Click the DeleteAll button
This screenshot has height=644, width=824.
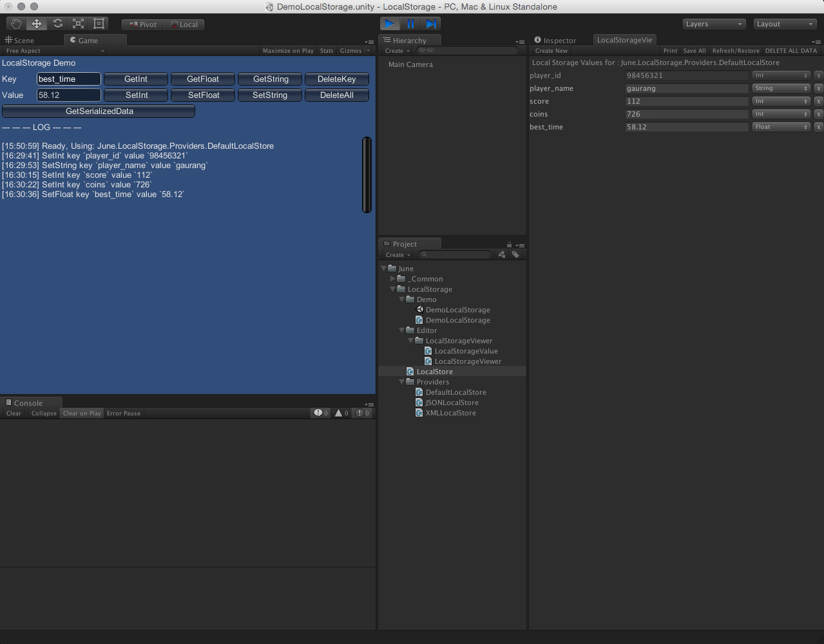click(337, 95)
